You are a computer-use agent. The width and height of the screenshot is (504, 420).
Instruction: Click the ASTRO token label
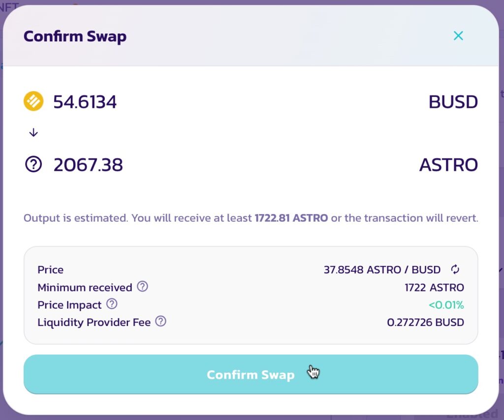pyautogui.click(x=449, y=165)
